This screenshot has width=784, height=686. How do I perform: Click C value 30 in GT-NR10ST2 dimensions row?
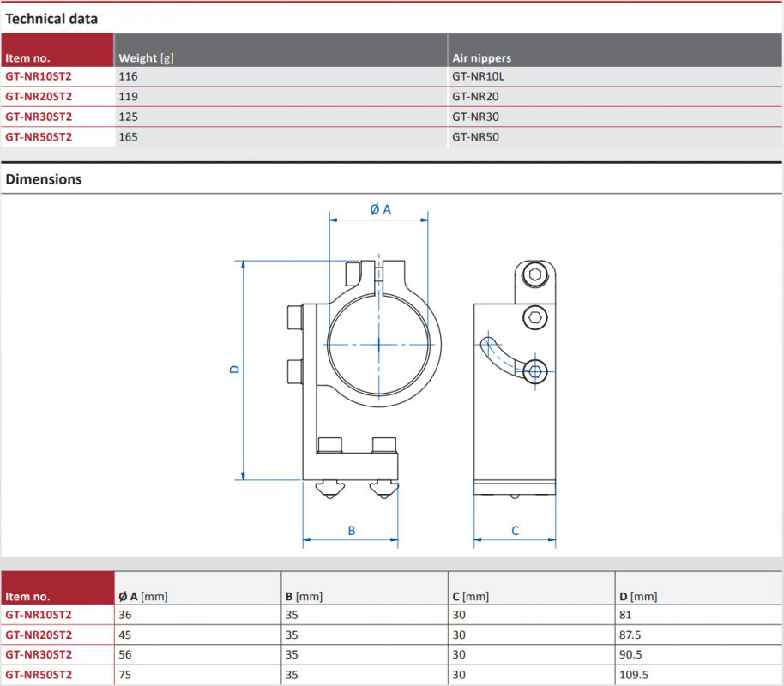point(459,615)
